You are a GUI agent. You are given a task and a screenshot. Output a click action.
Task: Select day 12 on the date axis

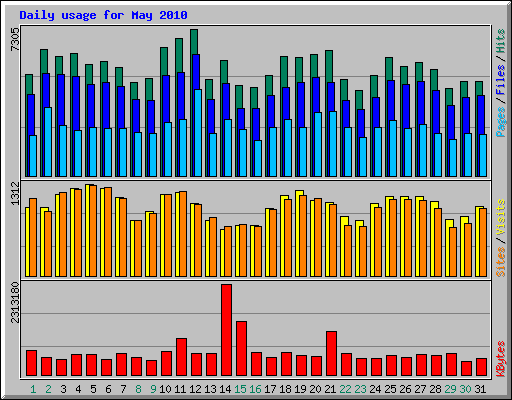[x=195, y=389]
